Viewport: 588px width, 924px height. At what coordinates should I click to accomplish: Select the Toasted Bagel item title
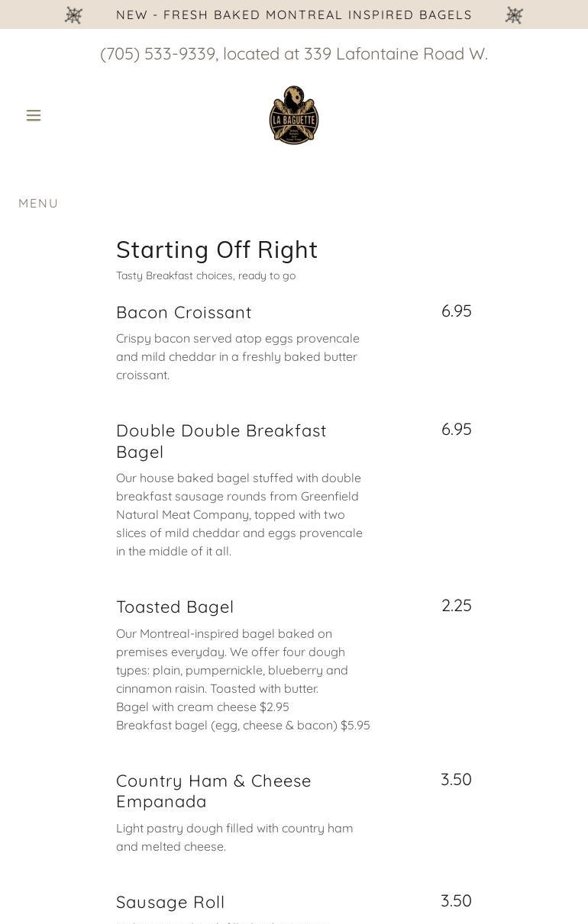tap(175, 607)
